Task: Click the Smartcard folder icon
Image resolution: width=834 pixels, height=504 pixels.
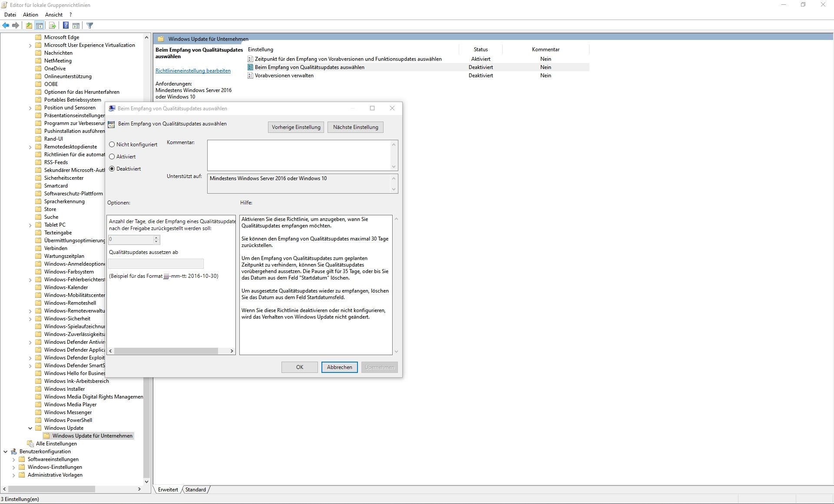Action: (38, 186)
